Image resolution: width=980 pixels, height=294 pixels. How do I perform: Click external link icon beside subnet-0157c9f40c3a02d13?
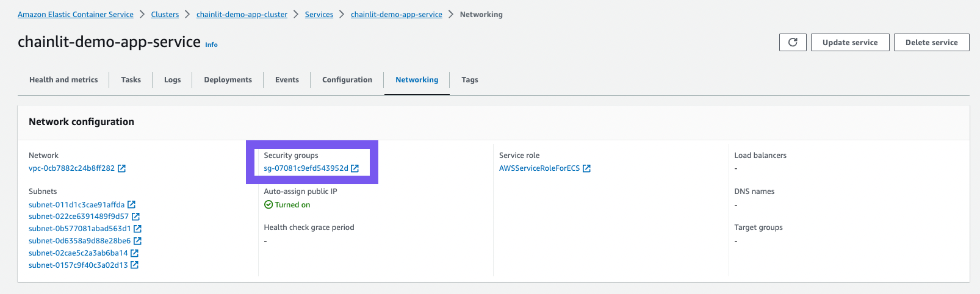point(134,265)
